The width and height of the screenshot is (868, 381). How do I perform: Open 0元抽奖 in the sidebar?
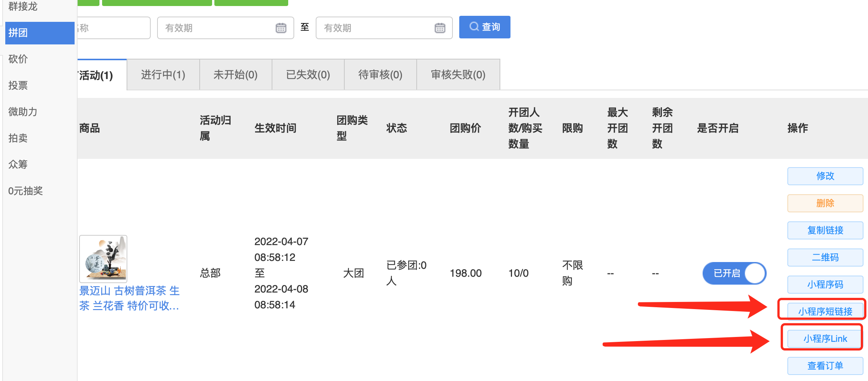click(x=26, y=191)
